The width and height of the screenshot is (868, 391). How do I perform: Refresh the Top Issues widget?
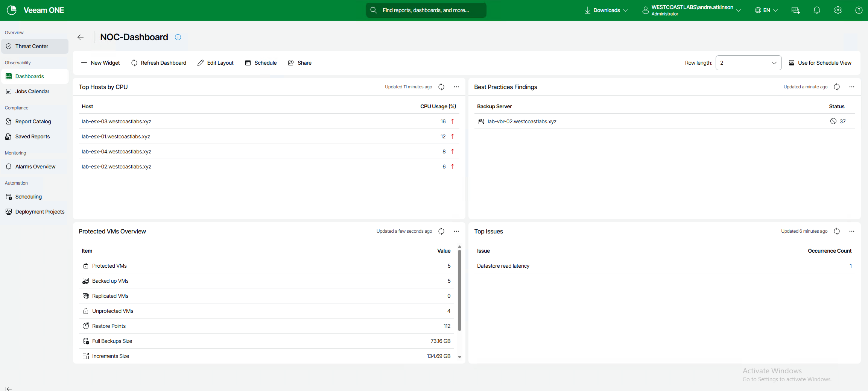pos(837,231)
